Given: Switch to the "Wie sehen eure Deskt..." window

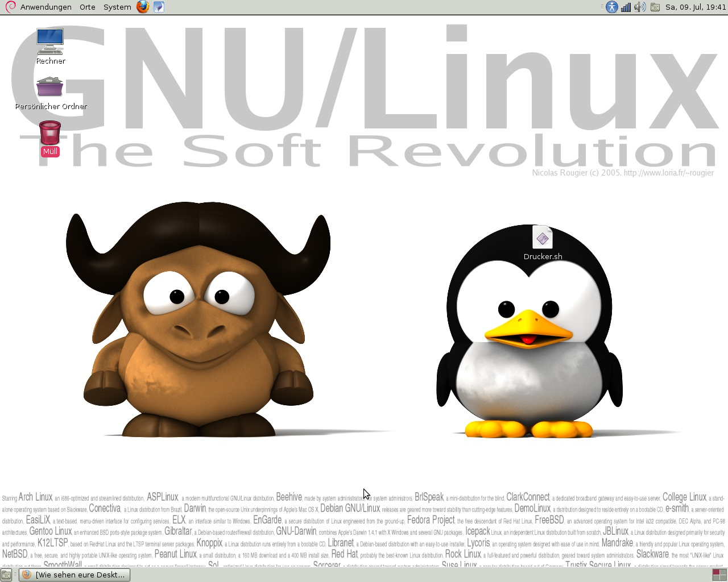Looking at the screenshot, I should pos(75,575).
